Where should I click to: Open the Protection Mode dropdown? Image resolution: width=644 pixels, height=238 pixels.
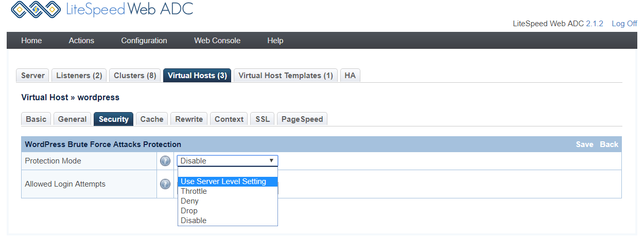point(227,161)
